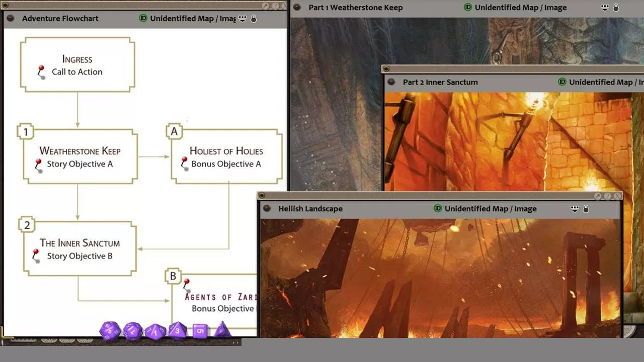The width and height of the screenshot is (644, 362).
Task: Edit Hellish Landscape unidentified name field
Action: (491, 209)
